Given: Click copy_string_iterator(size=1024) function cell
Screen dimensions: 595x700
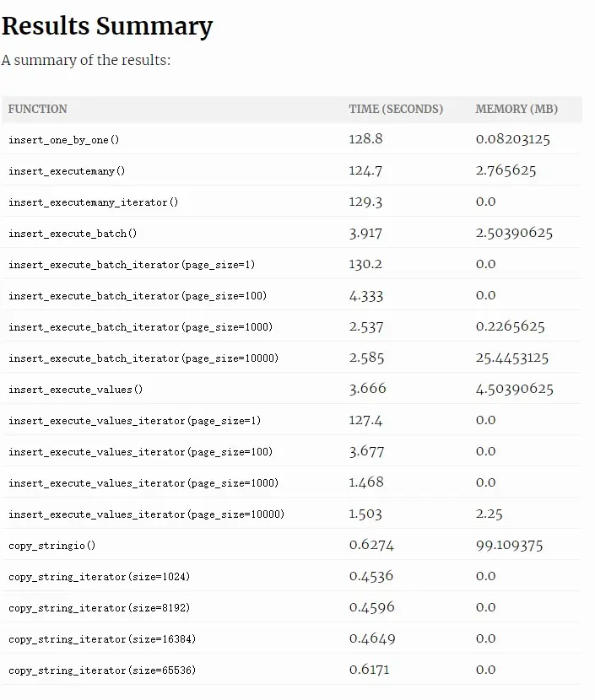Looking at the screenshot, I should point(100,577).
